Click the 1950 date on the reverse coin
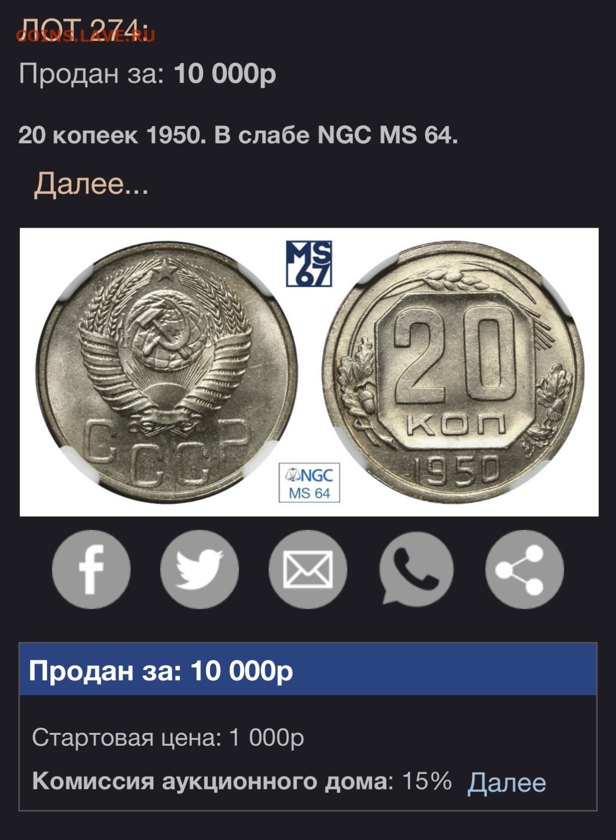Screen dimensions: 616x840 coord(457,470)
